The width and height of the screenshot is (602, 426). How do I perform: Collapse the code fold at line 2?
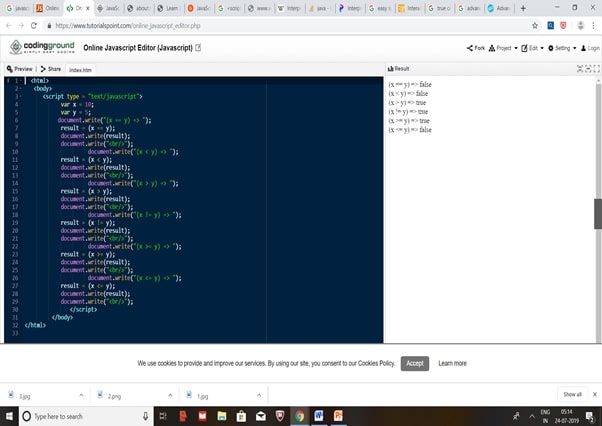tap(21, 89)
